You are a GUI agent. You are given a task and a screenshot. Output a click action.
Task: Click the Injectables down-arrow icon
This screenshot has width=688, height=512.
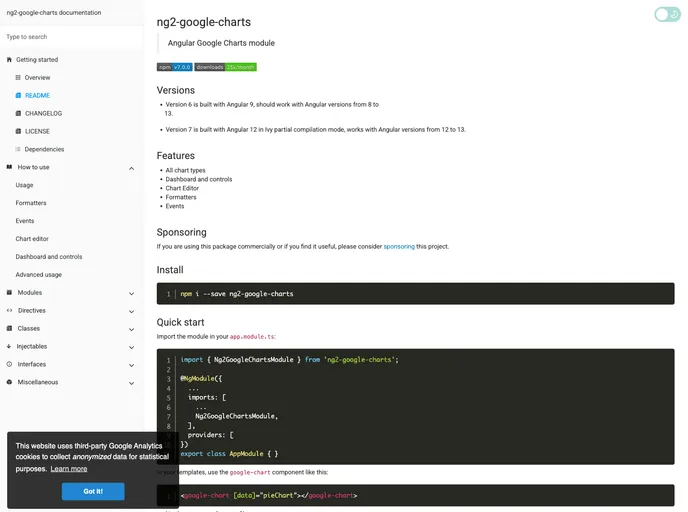[x=9, y=347]
